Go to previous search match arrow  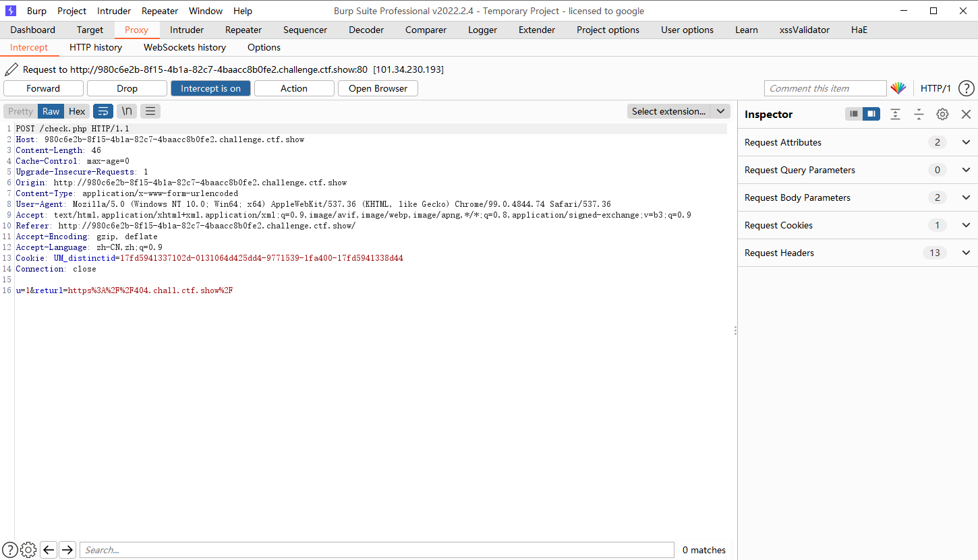(49, 550)
